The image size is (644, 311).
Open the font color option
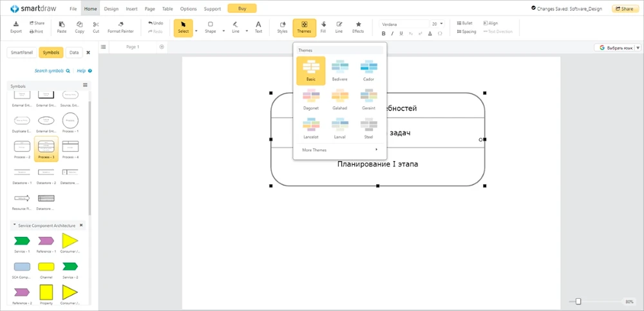[430, 33]
